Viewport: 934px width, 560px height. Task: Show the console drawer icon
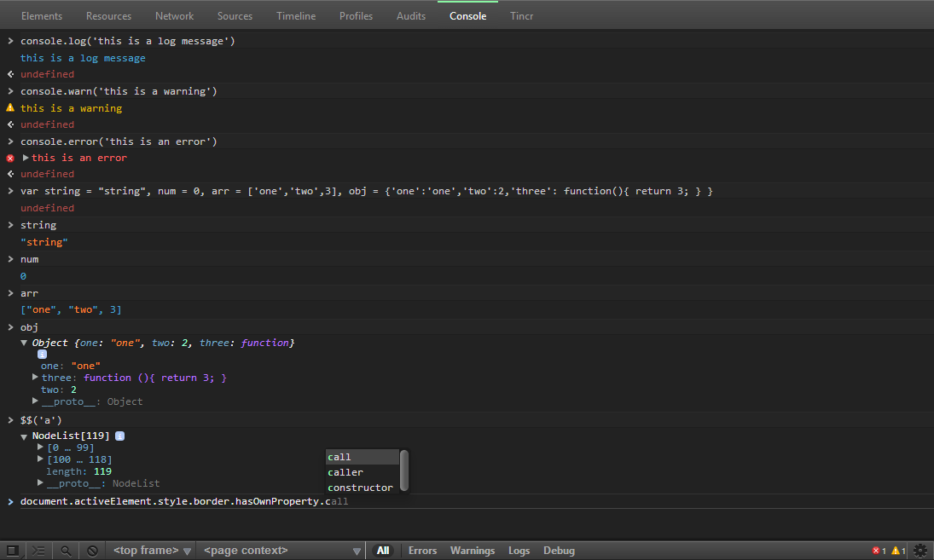click(38, 551)
